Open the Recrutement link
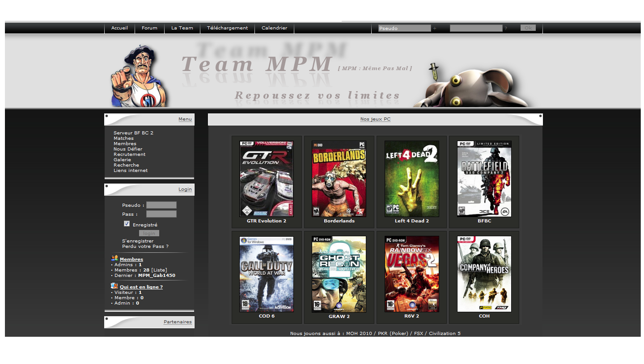This screenshot has width=644, height=364. point(129,155)
